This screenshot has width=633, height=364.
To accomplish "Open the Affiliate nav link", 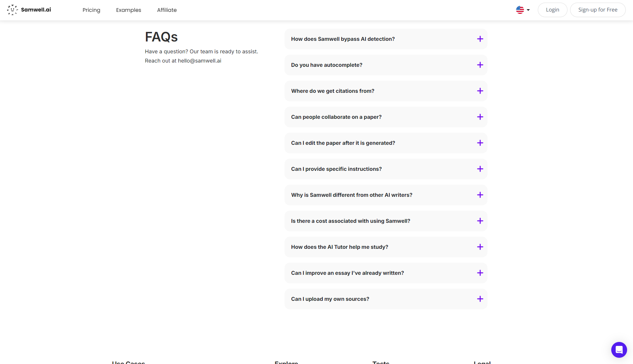I will point(167,10).
